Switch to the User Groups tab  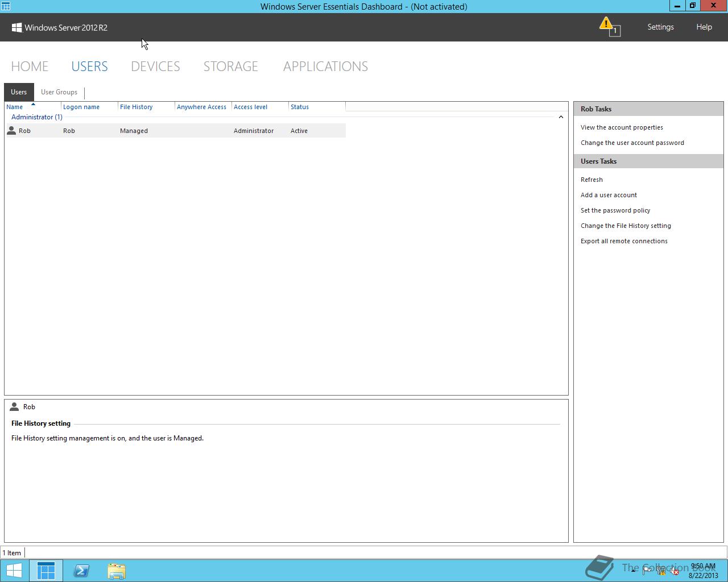[59, 92]
